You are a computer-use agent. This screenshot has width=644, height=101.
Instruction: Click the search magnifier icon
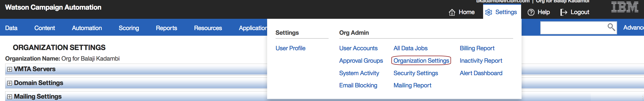[x=611, y=27]
